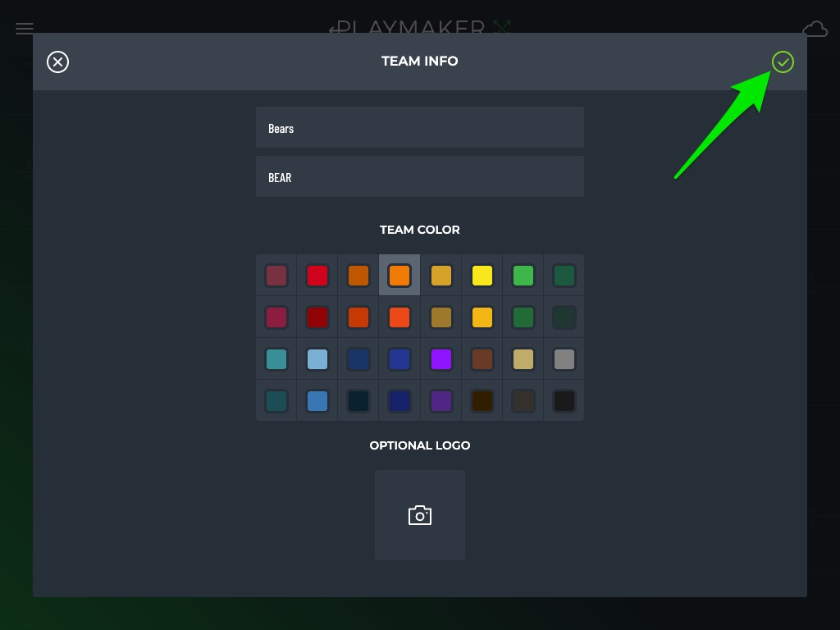Image resolution: width=840 pixels, height=630 pixels.
Task: Choose the forest green swatch in the second row
Action: pos(523,317)
